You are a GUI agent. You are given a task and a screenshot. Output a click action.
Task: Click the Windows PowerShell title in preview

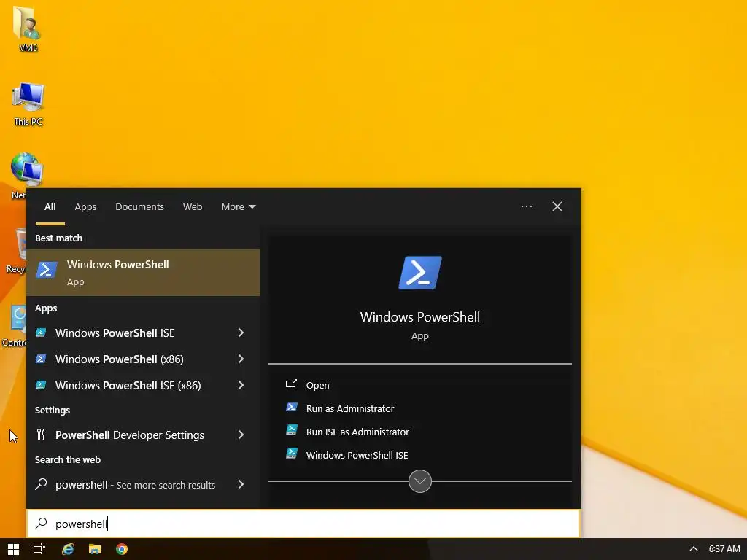tap(419, 316)
